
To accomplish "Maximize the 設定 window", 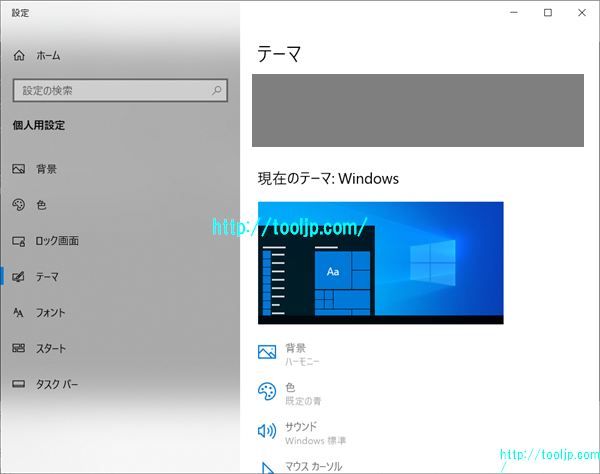I will click(x=548, y=13).
